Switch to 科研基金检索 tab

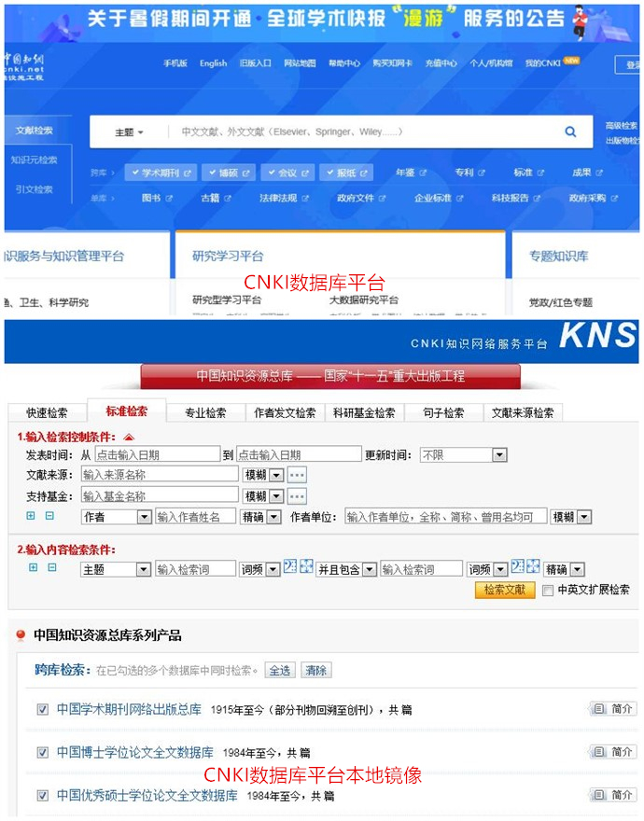364,412
